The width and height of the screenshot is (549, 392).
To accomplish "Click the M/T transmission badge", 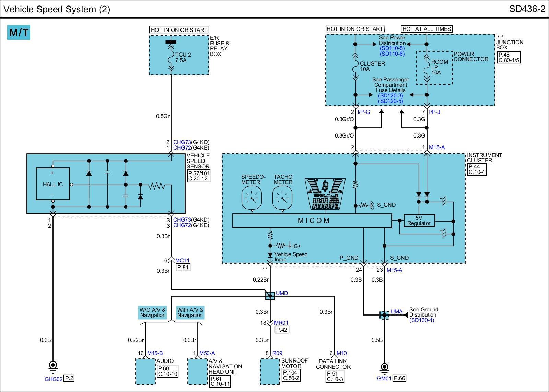I will (19, 33).
